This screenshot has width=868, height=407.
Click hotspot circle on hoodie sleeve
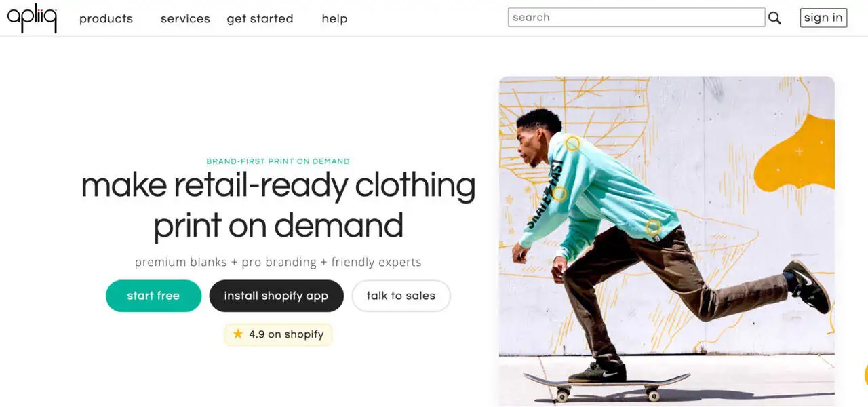click(559, 194)
